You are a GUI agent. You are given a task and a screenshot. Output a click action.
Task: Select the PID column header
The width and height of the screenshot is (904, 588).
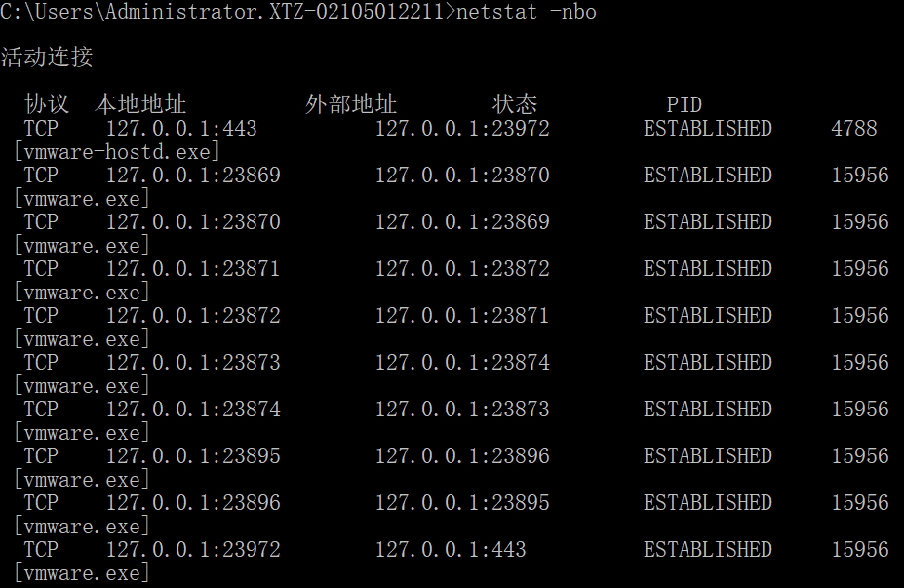point(685,104)
